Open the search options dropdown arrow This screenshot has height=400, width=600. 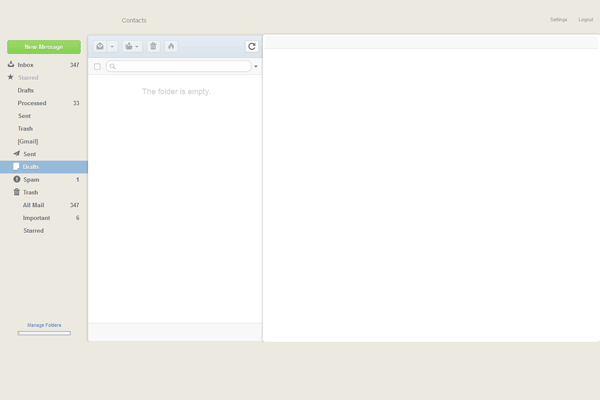click(x=256, y=67)
